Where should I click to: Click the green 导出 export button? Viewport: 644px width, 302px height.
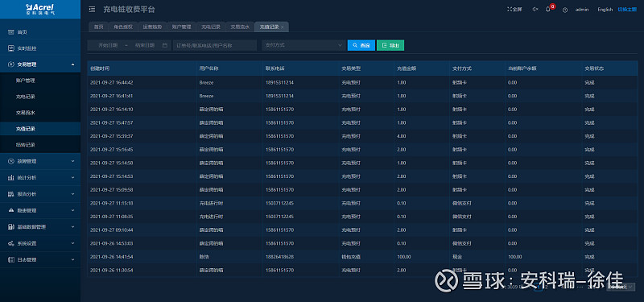[x=390, y=45]
